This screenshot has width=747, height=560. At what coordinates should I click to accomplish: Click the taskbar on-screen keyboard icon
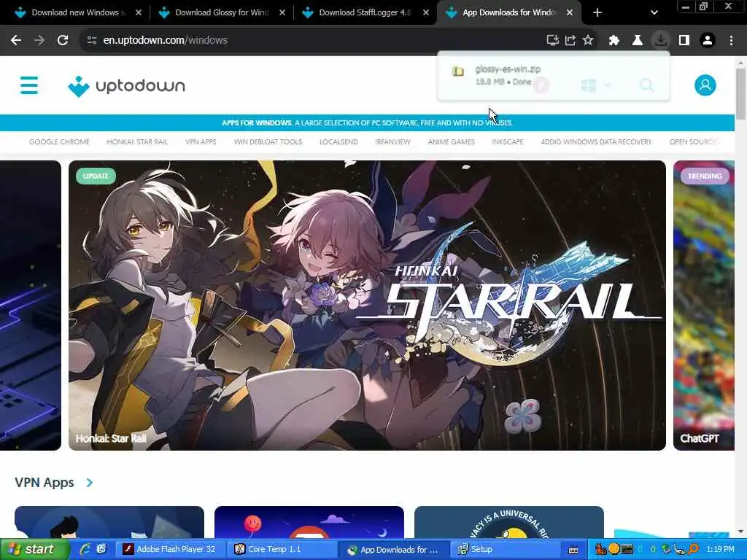coord(573,550)
